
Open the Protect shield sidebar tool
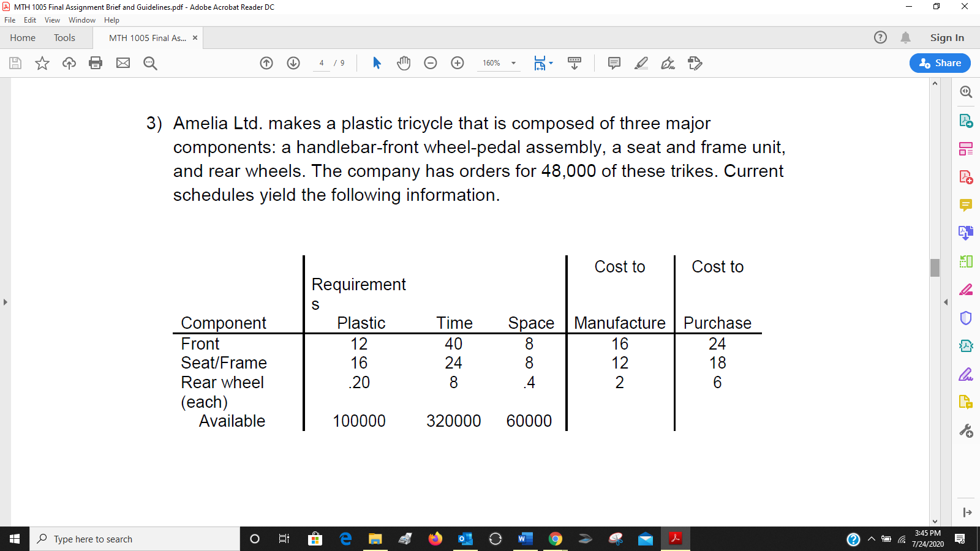966,318
